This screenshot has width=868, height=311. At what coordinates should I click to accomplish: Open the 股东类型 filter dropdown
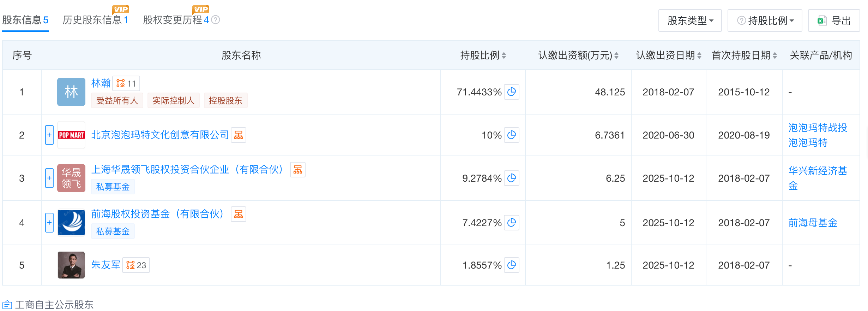[x=690, y=20]
